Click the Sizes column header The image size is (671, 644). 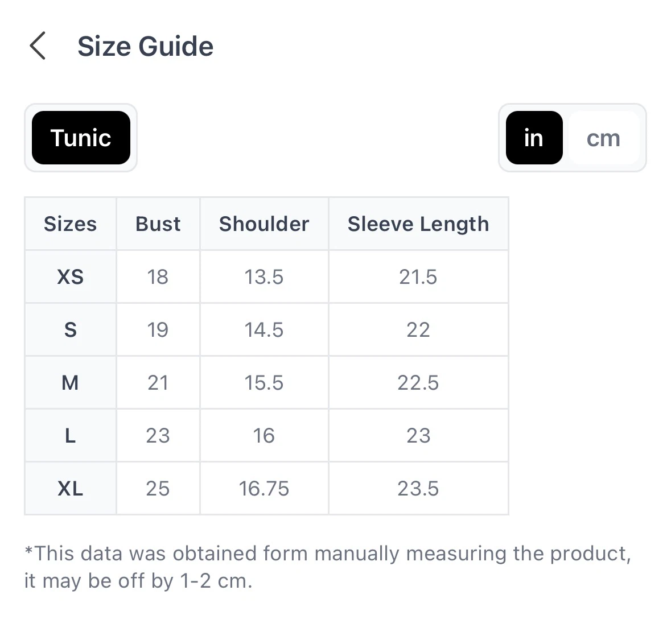coord(71,224)
